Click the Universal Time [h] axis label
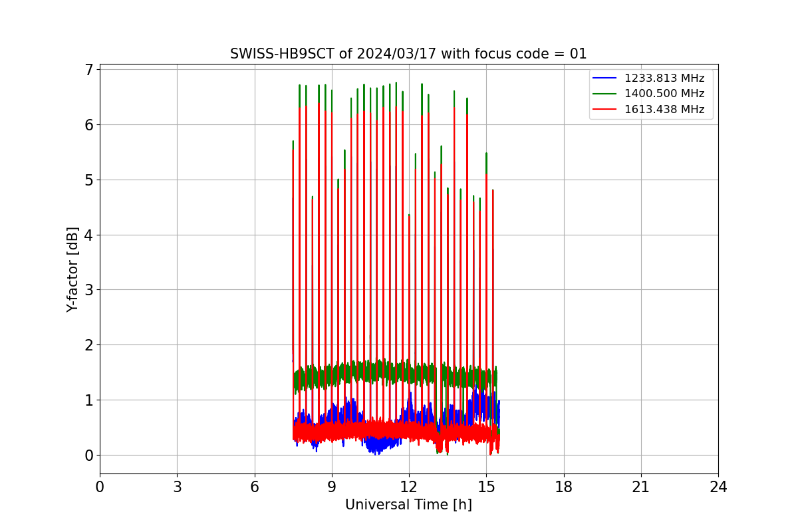This screenshot has width=798, height=532. click(408, 505)
